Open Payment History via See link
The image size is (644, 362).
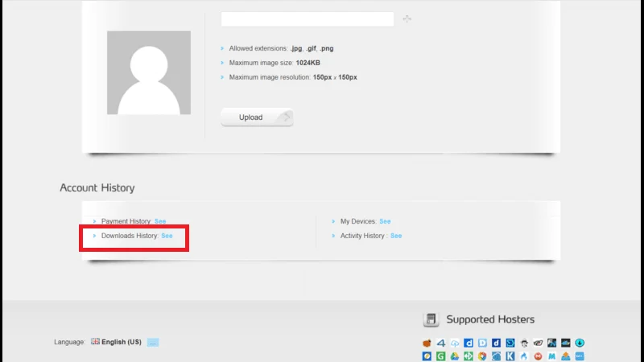pyautogui.click(x=160, y=221)
